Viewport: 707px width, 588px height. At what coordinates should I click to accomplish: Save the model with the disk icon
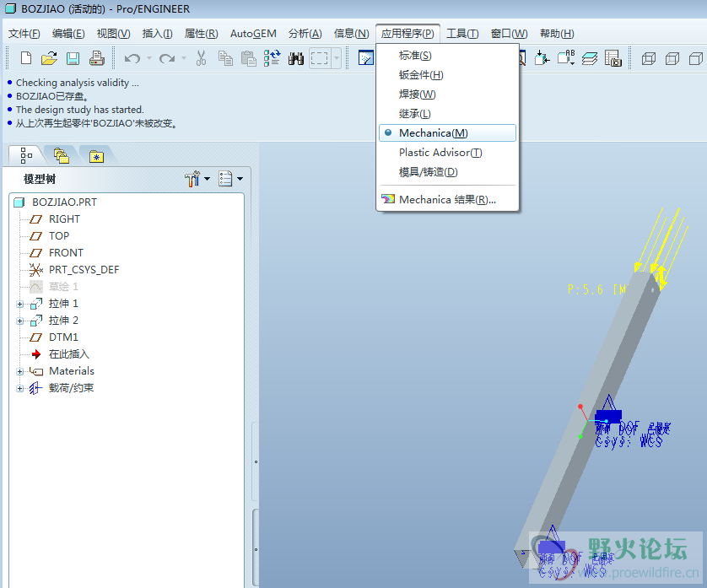click(73, 58)
